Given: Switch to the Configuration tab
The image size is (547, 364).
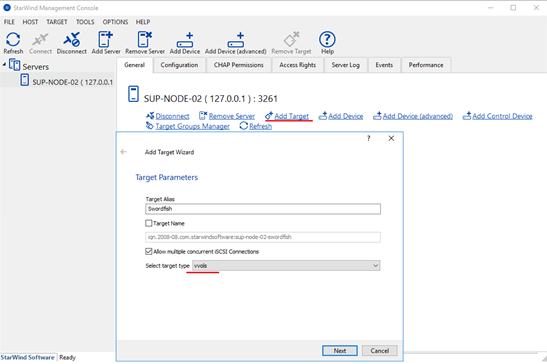Looking at the screenshot, I should (179, 65).
